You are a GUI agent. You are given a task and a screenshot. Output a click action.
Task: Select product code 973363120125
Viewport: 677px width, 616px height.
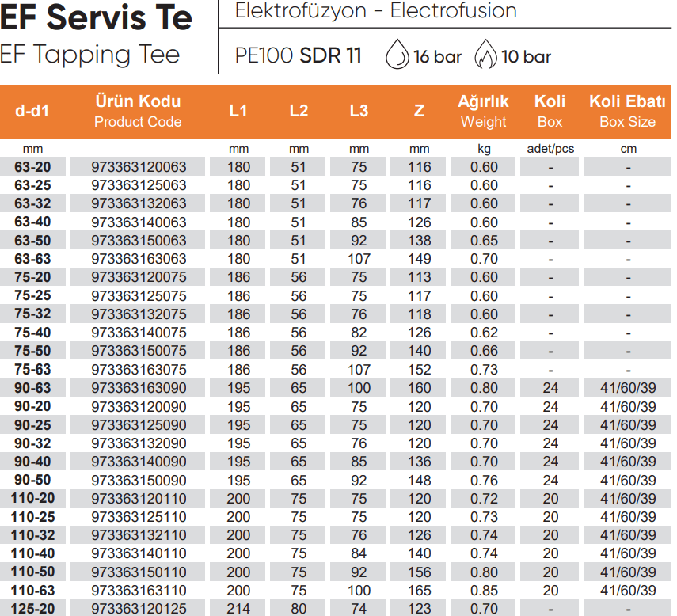tap(139, 609)
